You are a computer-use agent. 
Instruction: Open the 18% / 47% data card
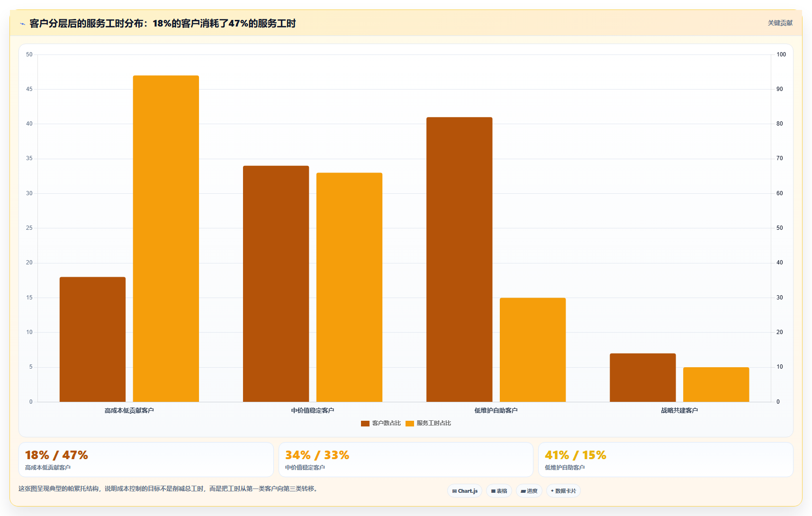[x=146, y=460]
